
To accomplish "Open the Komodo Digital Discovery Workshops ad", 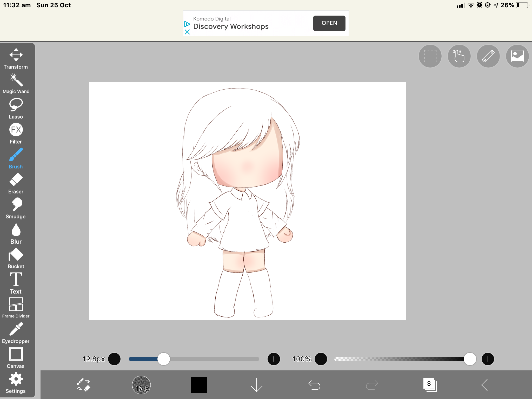I will click(329, 23).
